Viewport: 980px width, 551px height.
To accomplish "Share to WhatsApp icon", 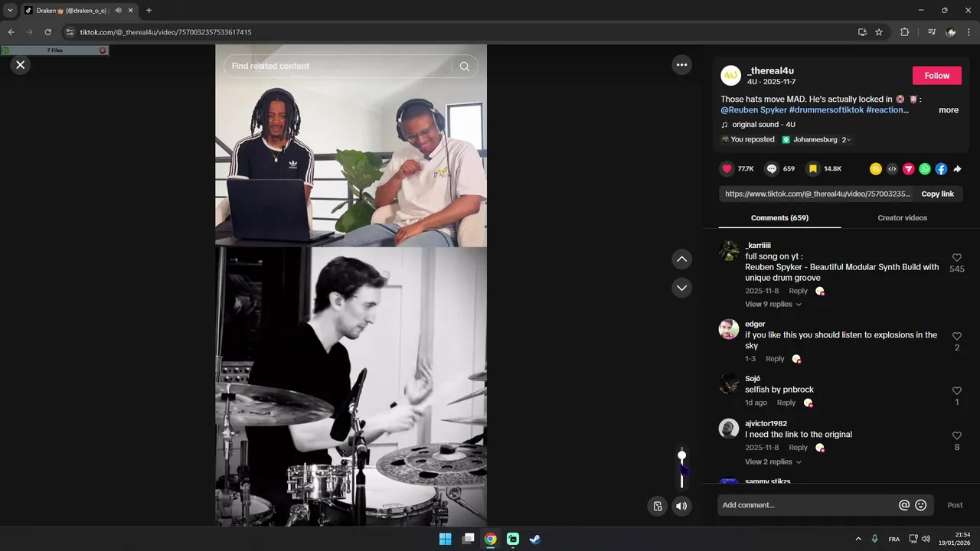I will click(925, 169).
